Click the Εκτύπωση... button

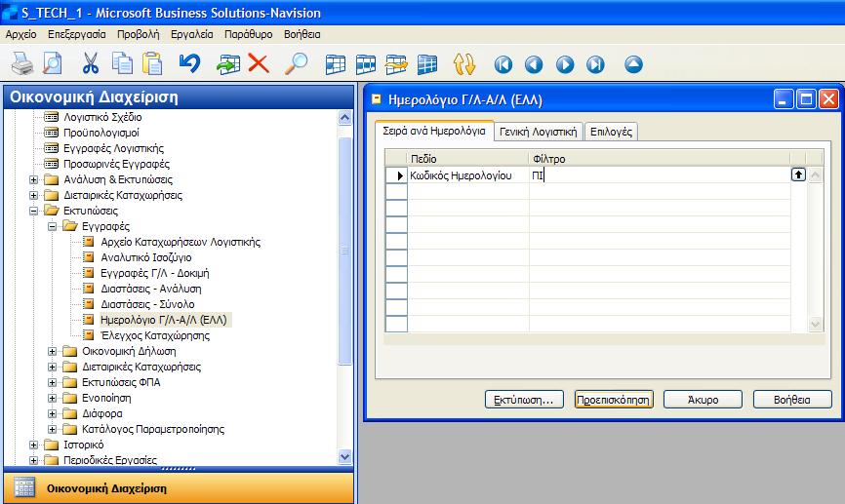[524, 400]
